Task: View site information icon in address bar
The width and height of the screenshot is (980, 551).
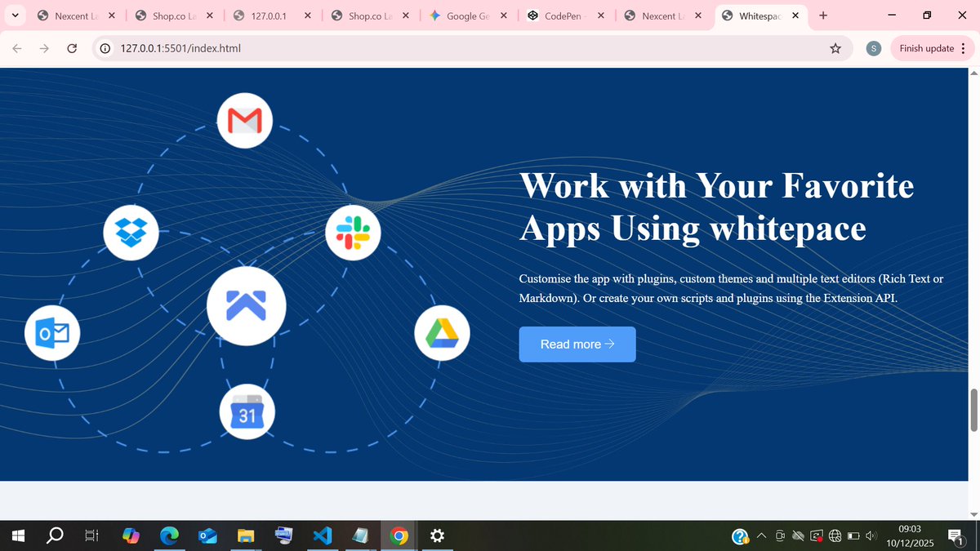Action: (x=105, y=49)
